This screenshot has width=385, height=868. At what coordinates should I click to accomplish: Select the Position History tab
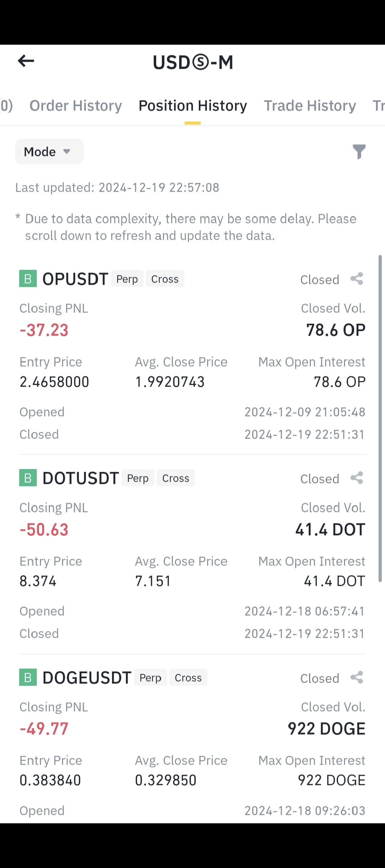tap(192, 106)
